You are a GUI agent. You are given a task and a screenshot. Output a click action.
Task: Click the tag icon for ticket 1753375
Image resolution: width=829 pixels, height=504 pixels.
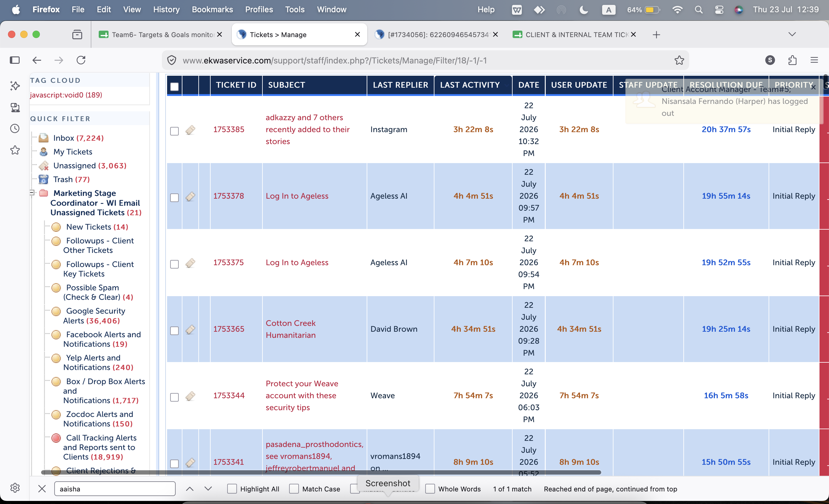(190, 263)
